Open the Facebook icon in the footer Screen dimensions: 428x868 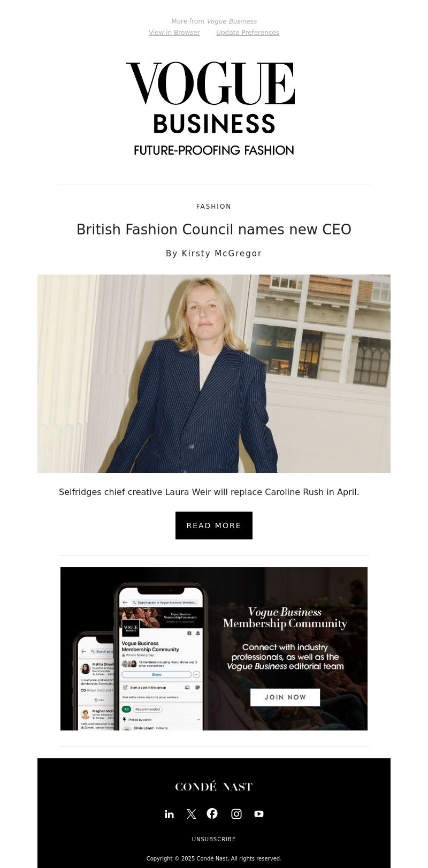(x=212, y=813)
